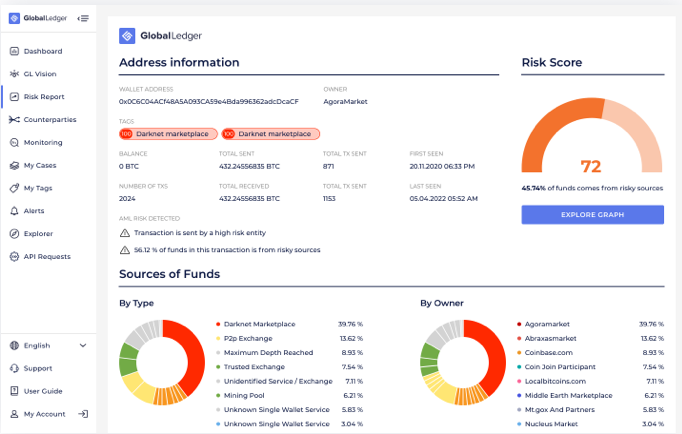682x434 pixels.
Task: Click the balance value 0 BTC
Action: [129, 167]
